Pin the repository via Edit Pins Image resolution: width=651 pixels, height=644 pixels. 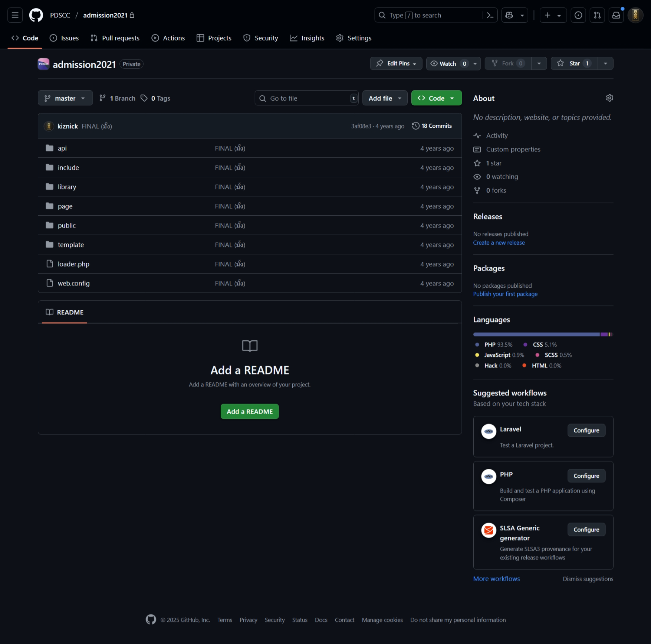pyautogui.click(x=396, y=63)
